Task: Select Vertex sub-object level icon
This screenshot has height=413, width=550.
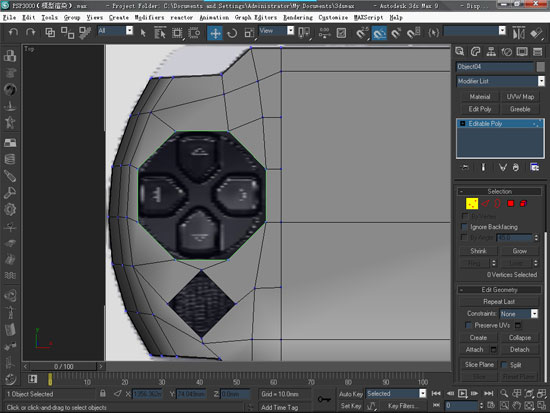Action: [x=472, y=204]
